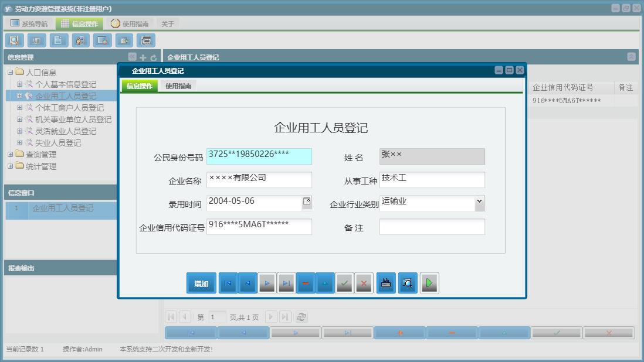Select dialog's 信息操作 tab
This screenshot has height=362, width=644.
[140, 86]
